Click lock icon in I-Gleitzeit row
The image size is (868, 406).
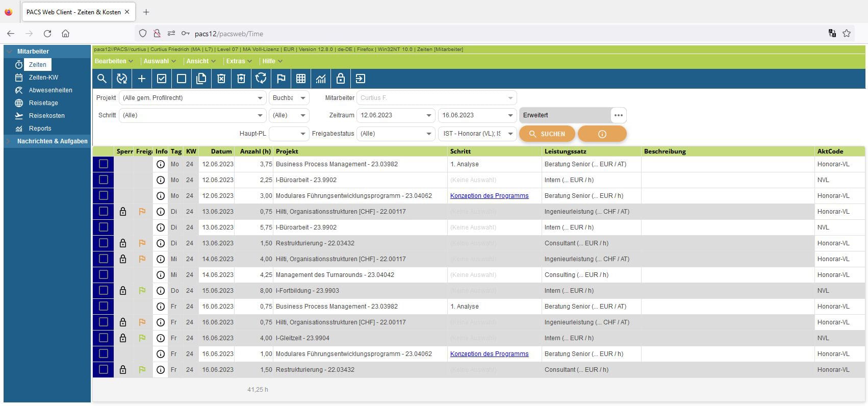click(x=123, y=338)
